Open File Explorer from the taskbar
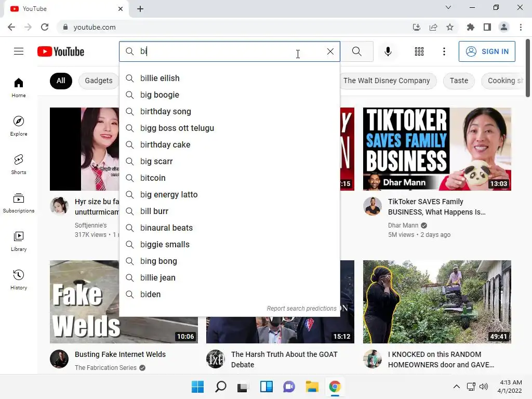This screenshot has height=399, width=532. (312, 387)
